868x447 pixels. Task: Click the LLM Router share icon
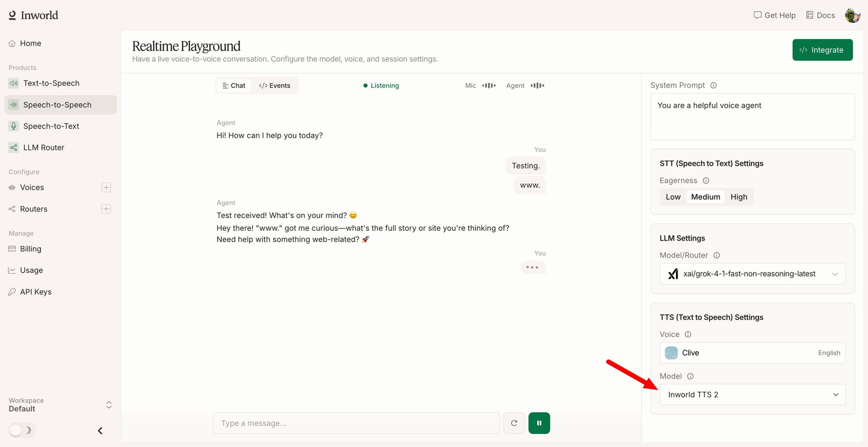coord(14,147)
